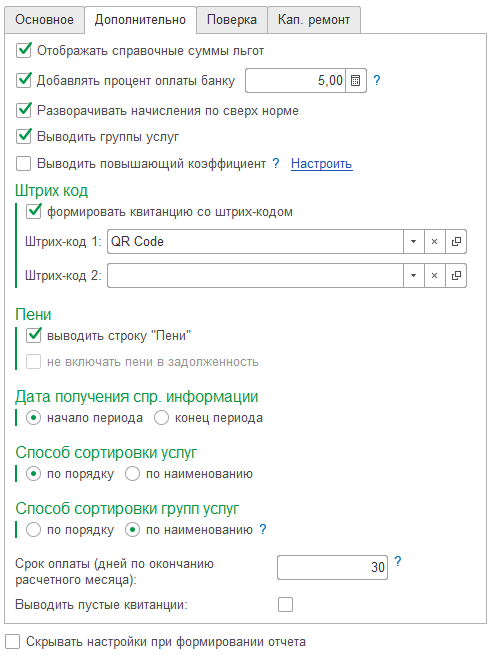Viewport: 500px width, 655px height.
Task: Click help icon for group sorting по наименованию
Action: [262, 529]
